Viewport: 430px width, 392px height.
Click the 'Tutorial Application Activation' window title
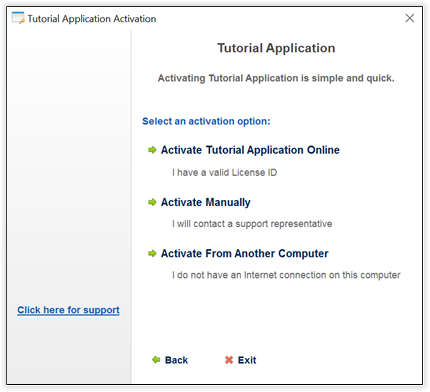[92, 19]
